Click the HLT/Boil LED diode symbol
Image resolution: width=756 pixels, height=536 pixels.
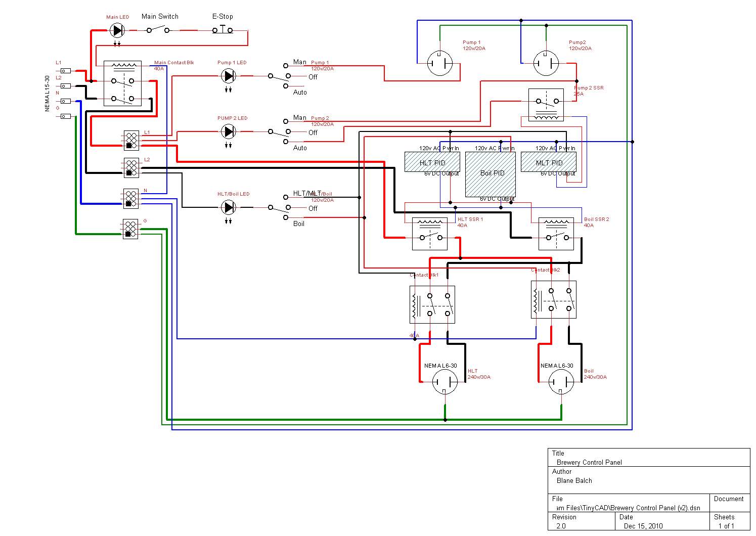[x=229, y=207]
